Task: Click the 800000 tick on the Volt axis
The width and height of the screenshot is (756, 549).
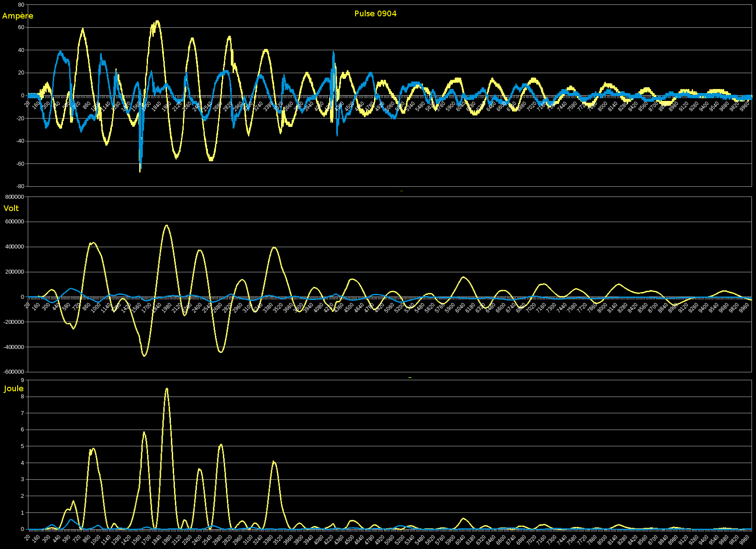Action: [x=15, y=197]
